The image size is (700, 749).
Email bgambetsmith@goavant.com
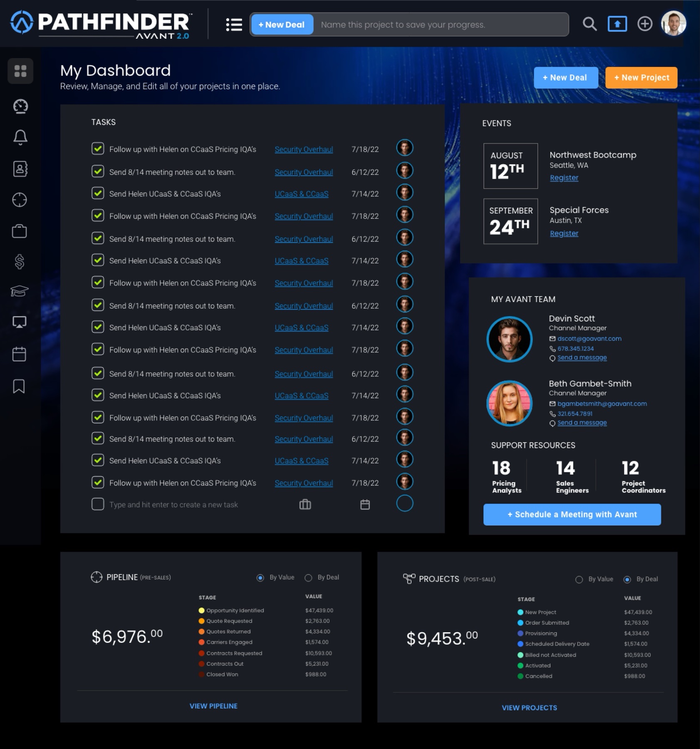click(602, 404)
